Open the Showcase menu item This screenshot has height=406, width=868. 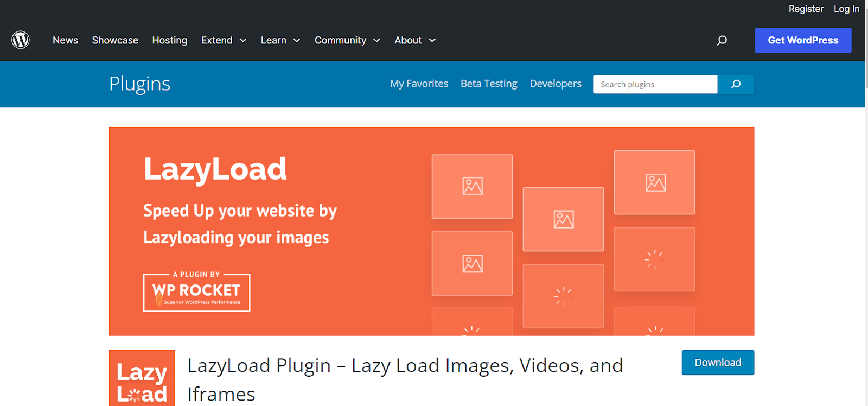click(115, 40)
